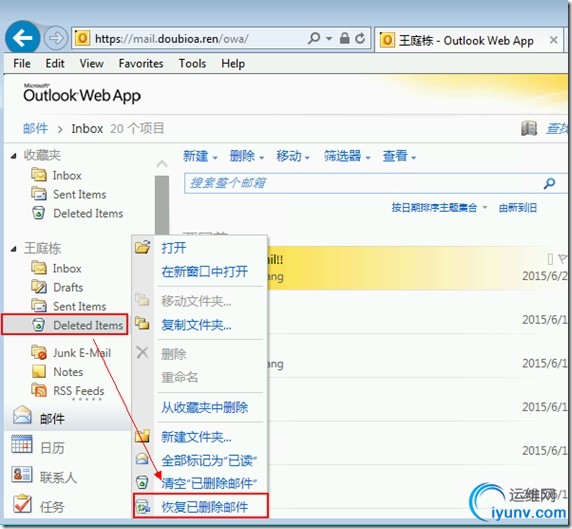This screenshot has height=529, width=572.
Task: Click the Outlook site icon in address bar
Action: coord(82,38)
